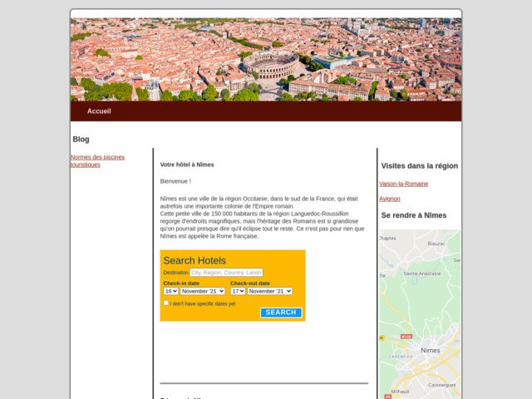Click the Carémeau district label on map

(401, 356)
